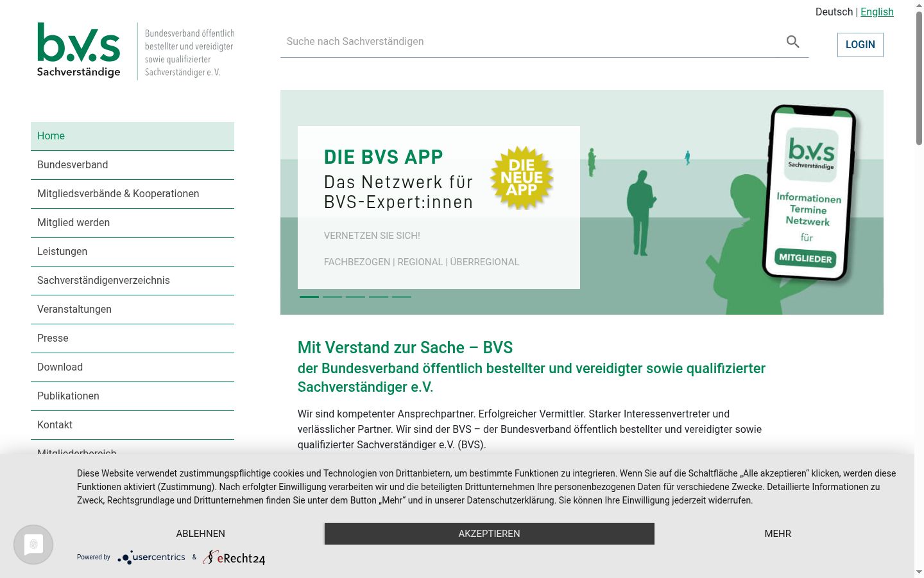
Task: Switch language to English
Action: pos(877,12)
